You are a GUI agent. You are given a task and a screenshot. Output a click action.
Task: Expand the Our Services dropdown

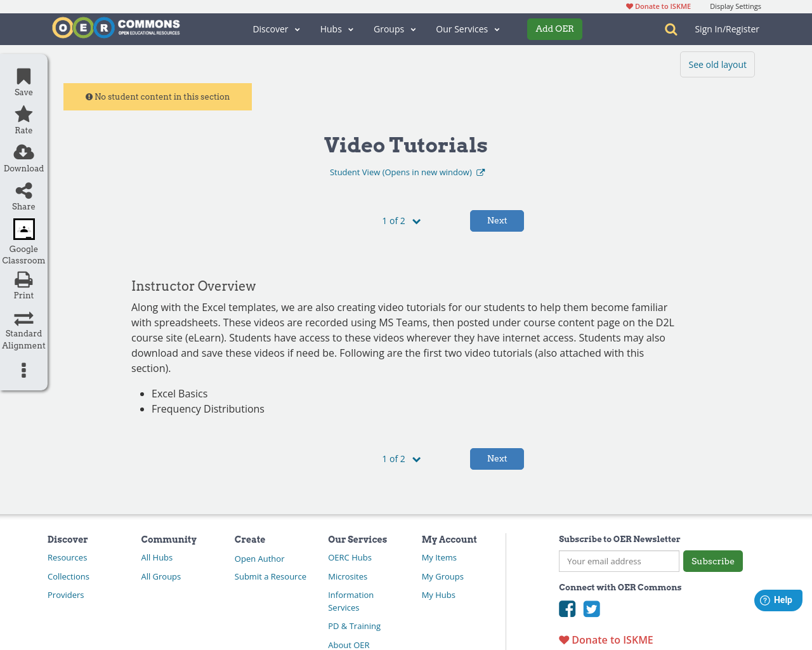(x=468, y=29)
